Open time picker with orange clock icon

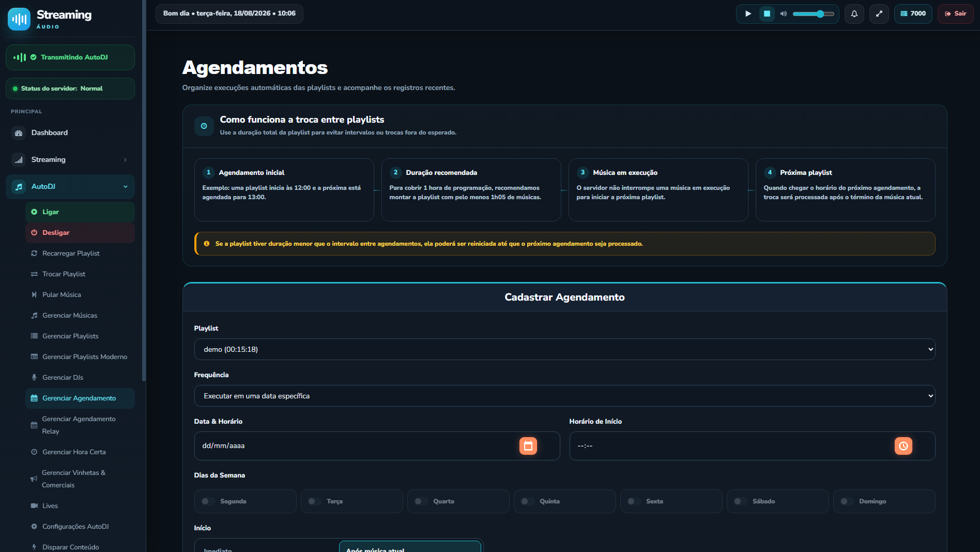904,446
